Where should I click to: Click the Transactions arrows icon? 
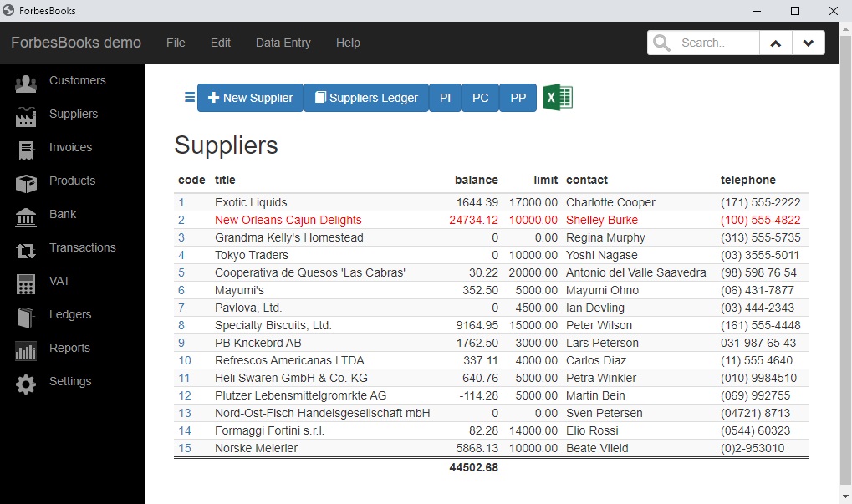[x=26, y=251]
